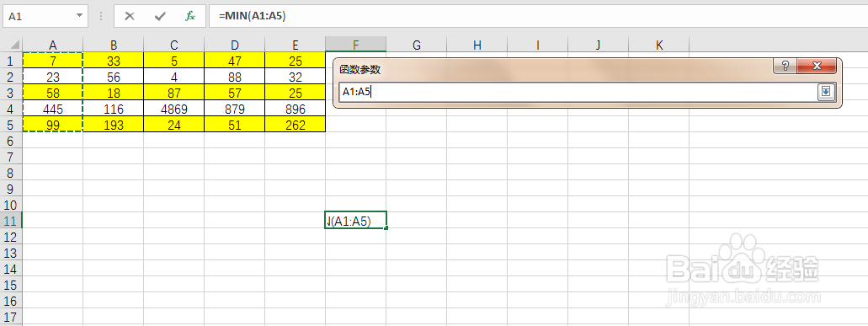Click cell A1 containing 7
The width and height of the screenshot is (868, 326).
tap(52, 61)
